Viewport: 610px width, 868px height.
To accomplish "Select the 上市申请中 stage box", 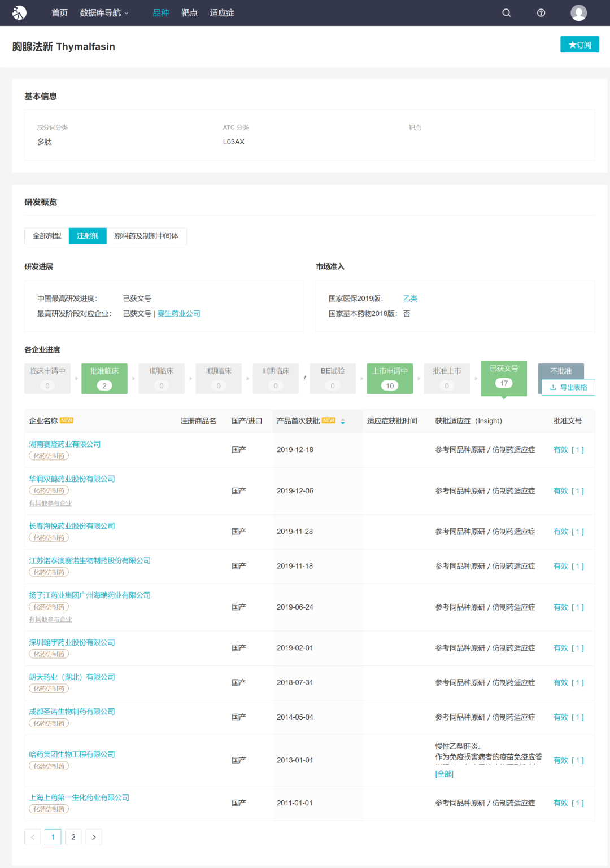I will click(390, 378).
